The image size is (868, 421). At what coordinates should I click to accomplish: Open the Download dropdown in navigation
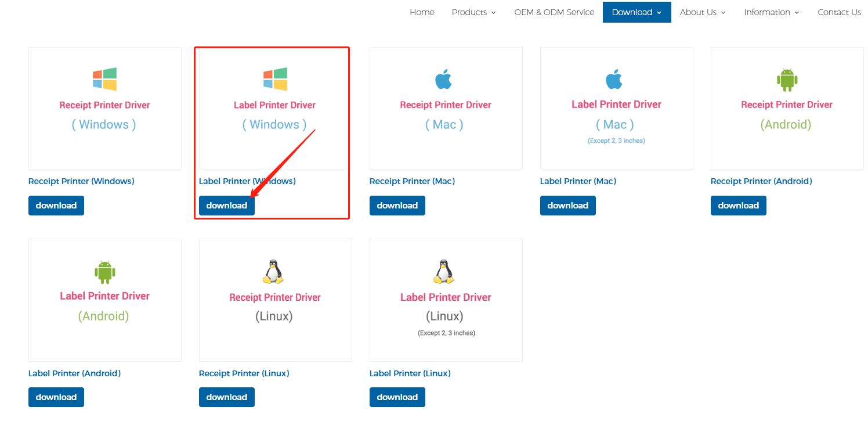click(x=636, y=12)
